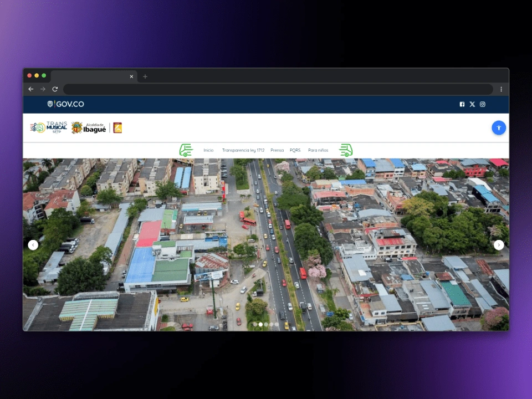Open the Instagram icon in header

482,104
